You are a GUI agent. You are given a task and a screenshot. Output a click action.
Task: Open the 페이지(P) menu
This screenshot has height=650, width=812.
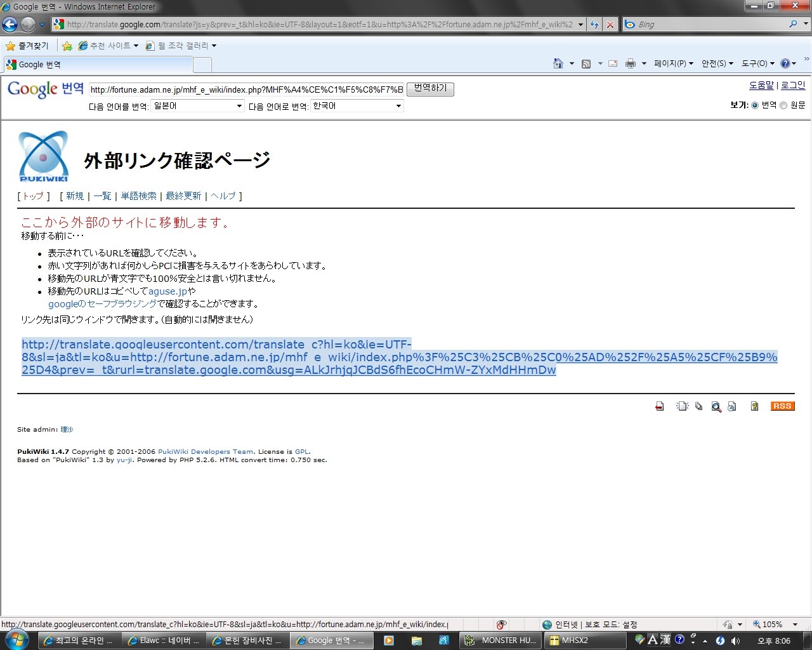coord(673,63)
